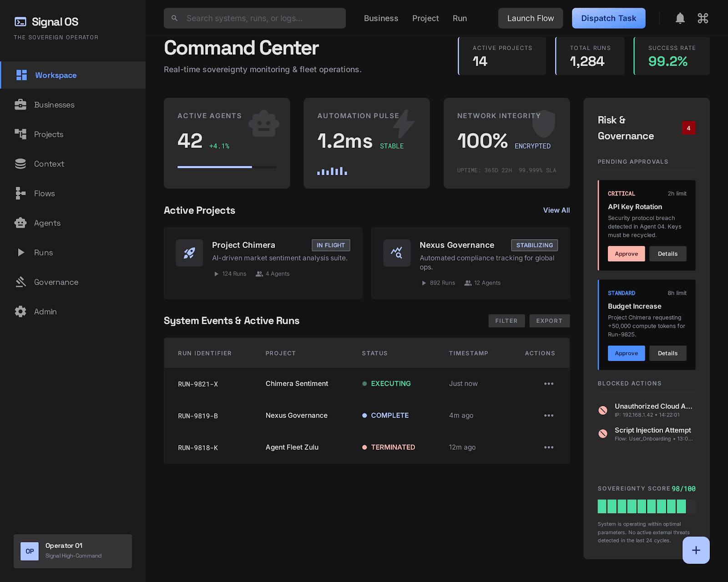The height and width of the screenshot is (582, 728).
Task: Approve the API Key Rotation request
Action: [x=626, y=254]
